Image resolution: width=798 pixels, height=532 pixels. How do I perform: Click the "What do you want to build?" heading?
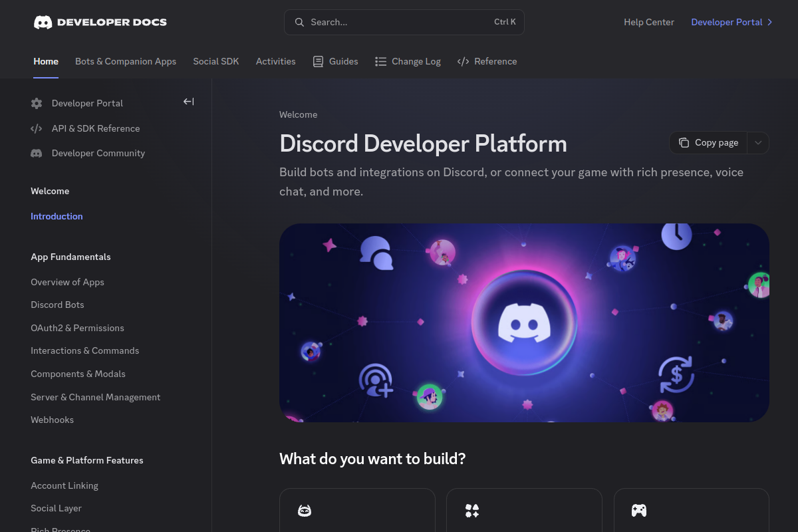pyautogui.click(x=372, y=459)
